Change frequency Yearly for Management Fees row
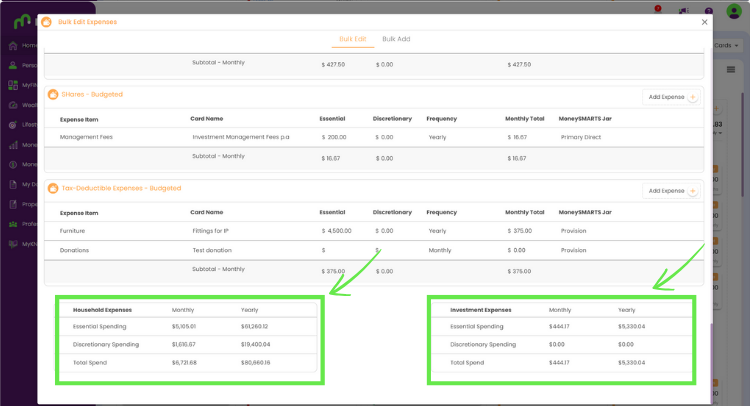 (438, 137)
